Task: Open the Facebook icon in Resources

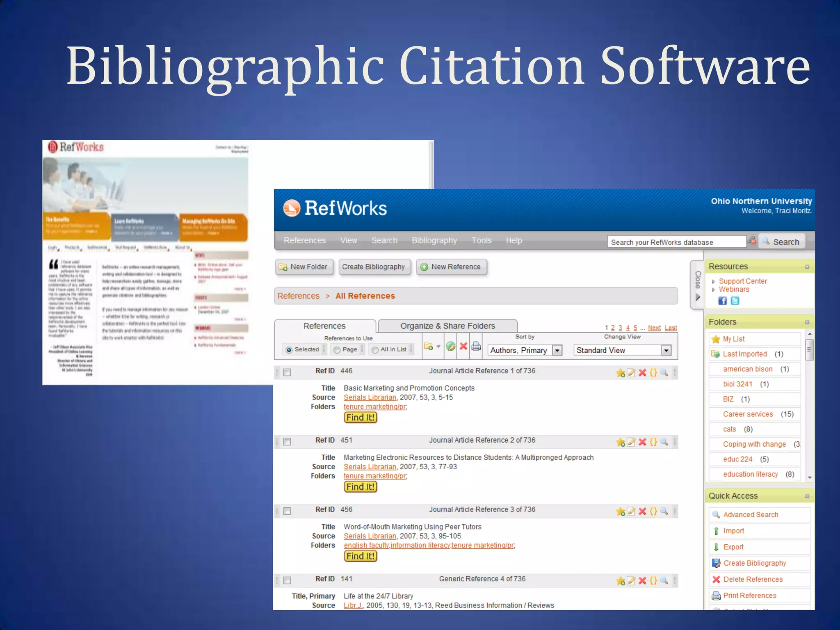Action: click(x=723, y=301)
